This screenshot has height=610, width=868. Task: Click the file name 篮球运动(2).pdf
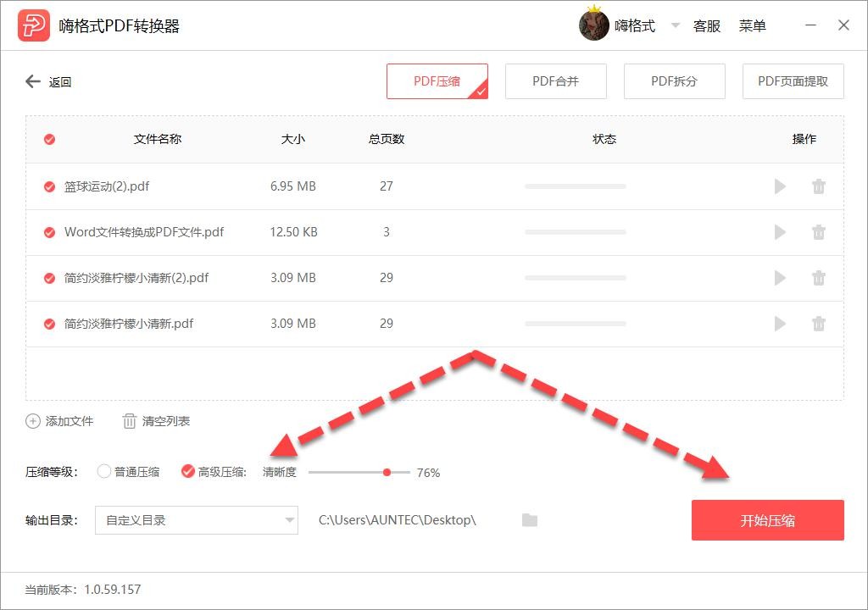[x=107, y=186]
